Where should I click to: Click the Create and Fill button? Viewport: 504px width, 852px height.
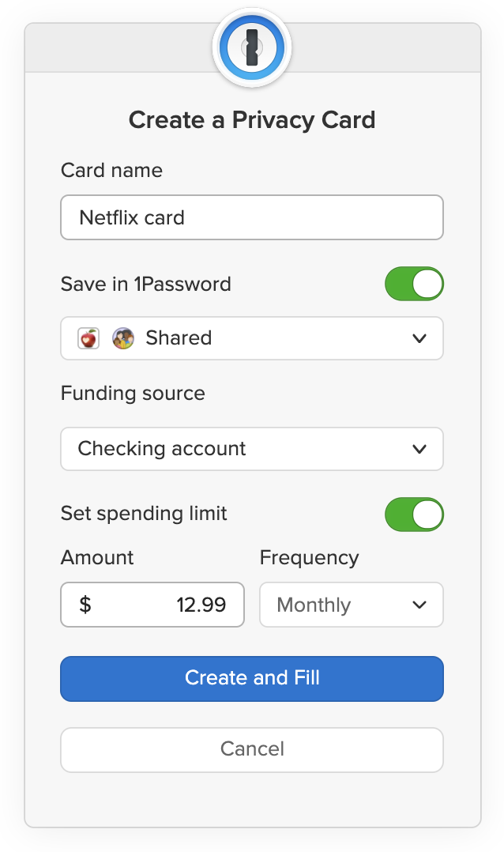pos(252,678)
